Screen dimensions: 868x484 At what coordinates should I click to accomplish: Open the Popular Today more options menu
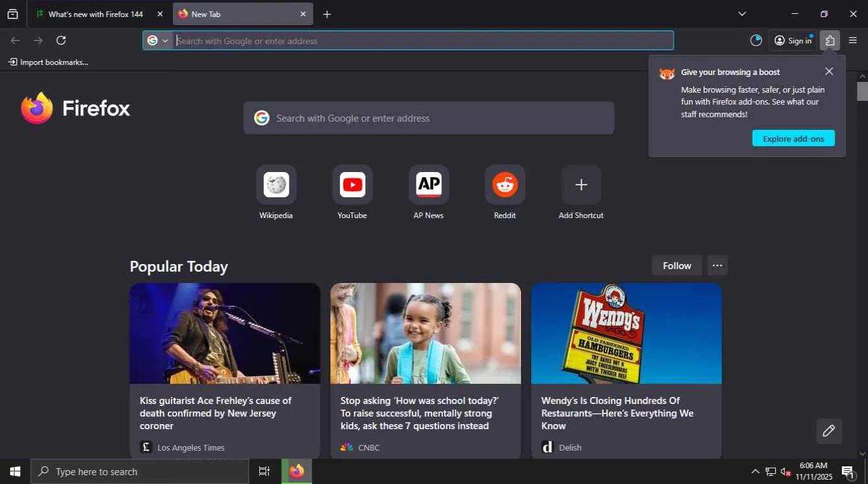coord(717,265)
